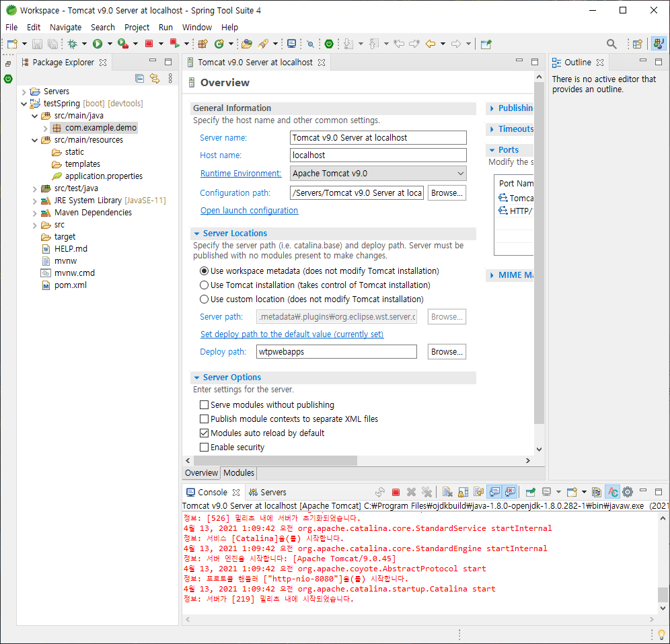
Task: Click the Debug bug icon in toolbar
Action: click(x=72, y=44)
